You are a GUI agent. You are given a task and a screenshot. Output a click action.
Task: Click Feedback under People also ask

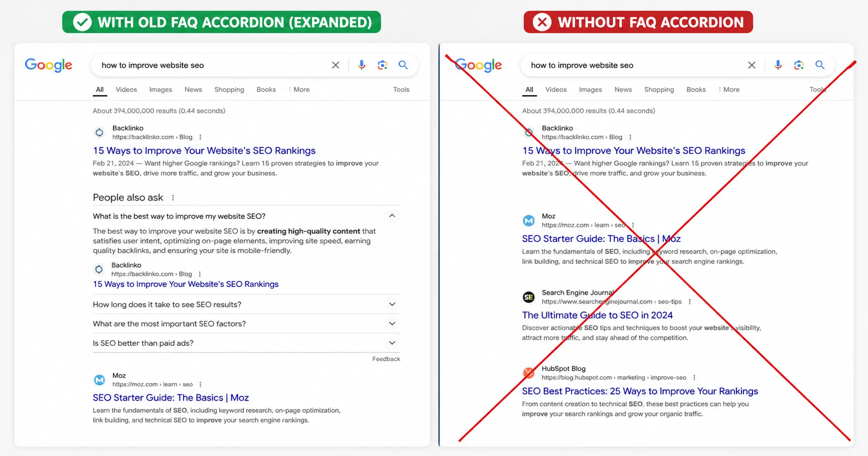(386, 359)
